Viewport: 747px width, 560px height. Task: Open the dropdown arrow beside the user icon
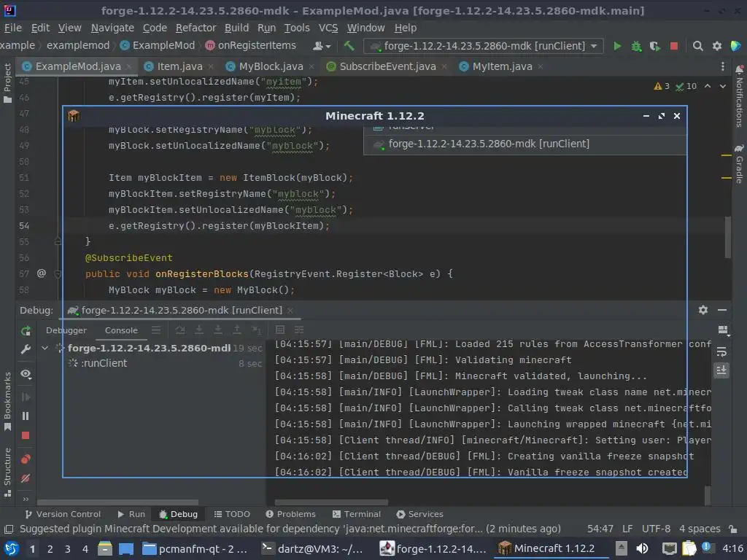[328, 46]
